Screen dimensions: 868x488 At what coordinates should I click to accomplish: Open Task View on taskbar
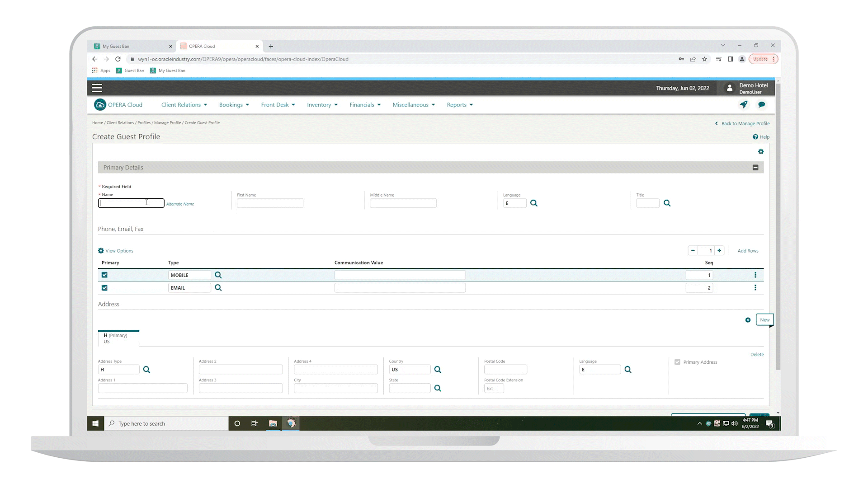click(255, 423)
